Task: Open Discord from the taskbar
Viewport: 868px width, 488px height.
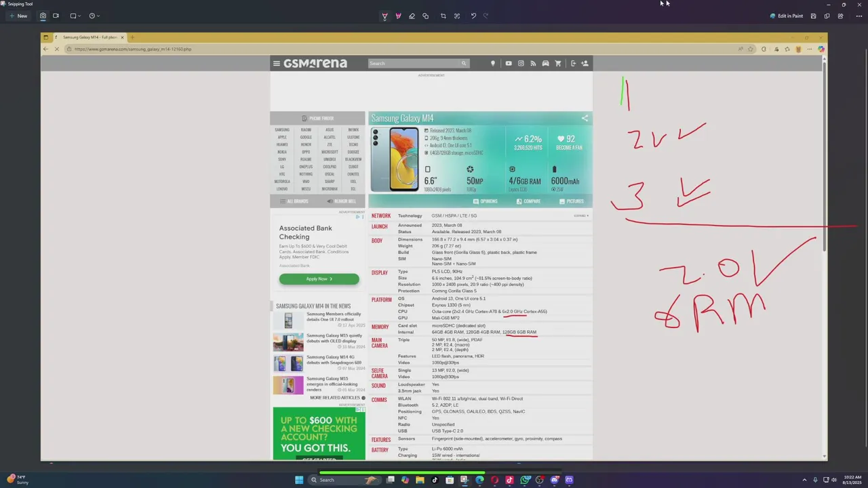Action: pyautogui.click(x=554, y=480)
